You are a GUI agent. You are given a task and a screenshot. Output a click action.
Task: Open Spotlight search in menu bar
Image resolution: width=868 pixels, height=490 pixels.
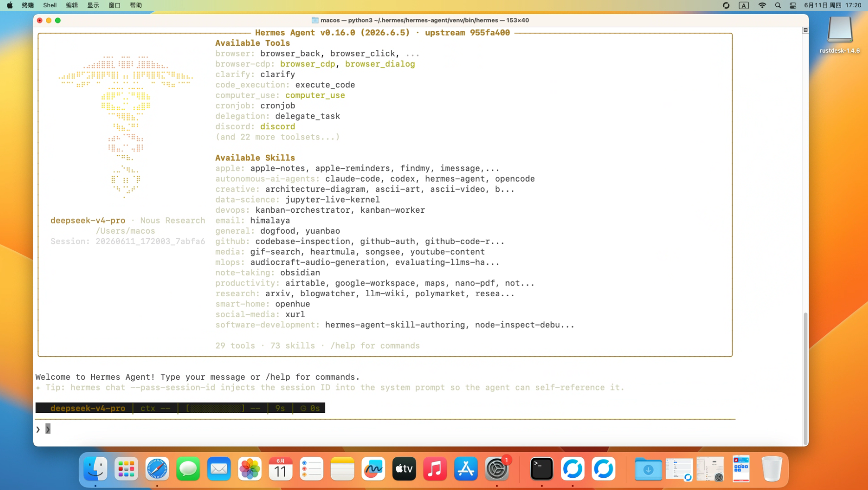click(778, 5)
